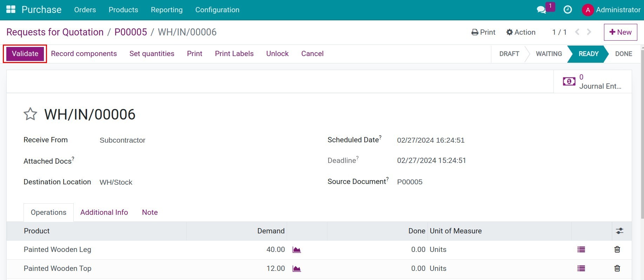Open the Reporting menu
The width and height of the screenshot is (644, 280).
click(167, 10)
